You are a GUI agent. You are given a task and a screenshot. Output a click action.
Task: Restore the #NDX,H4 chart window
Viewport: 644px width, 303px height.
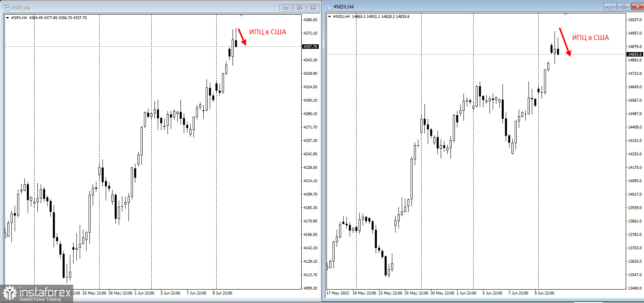click(x=624, y=7)
